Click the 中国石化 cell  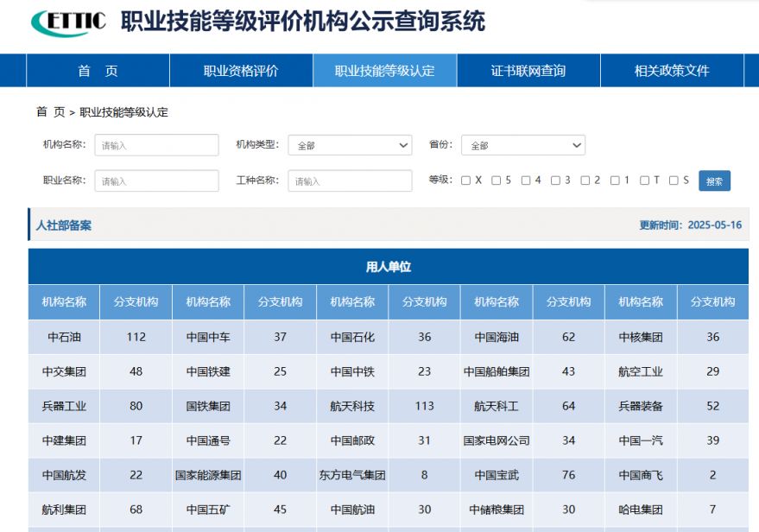352,337
